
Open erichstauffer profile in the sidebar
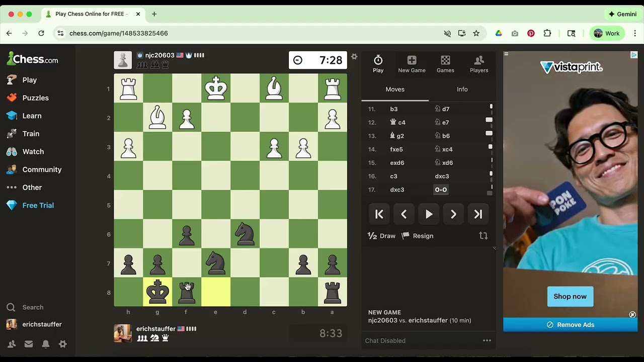34,324
